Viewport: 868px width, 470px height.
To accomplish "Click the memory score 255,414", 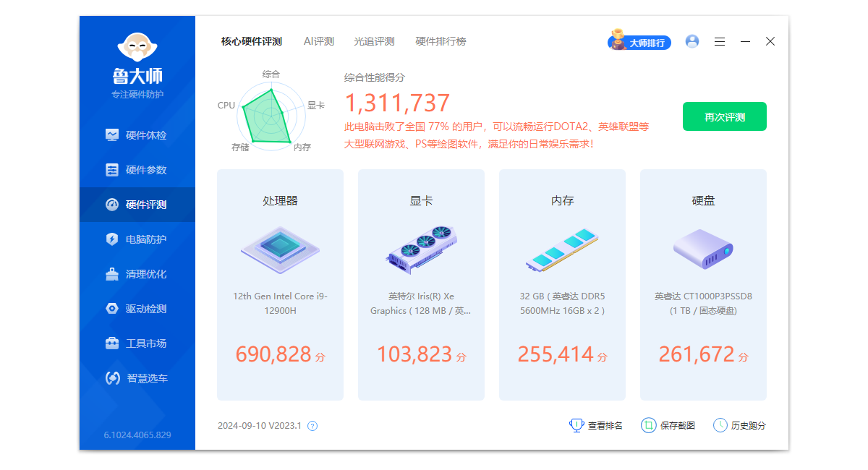I will (556, 354).
